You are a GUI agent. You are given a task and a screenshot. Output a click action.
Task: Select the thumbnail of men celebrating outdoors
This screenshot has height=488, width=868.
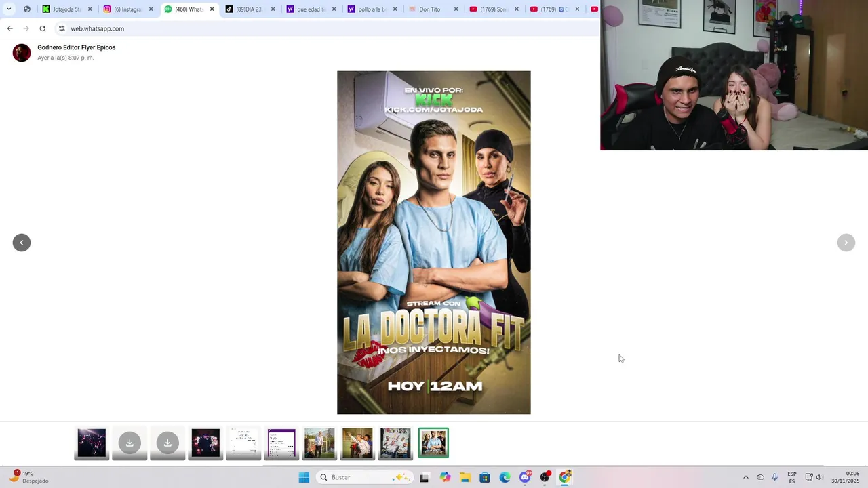[x=357, y=443]
